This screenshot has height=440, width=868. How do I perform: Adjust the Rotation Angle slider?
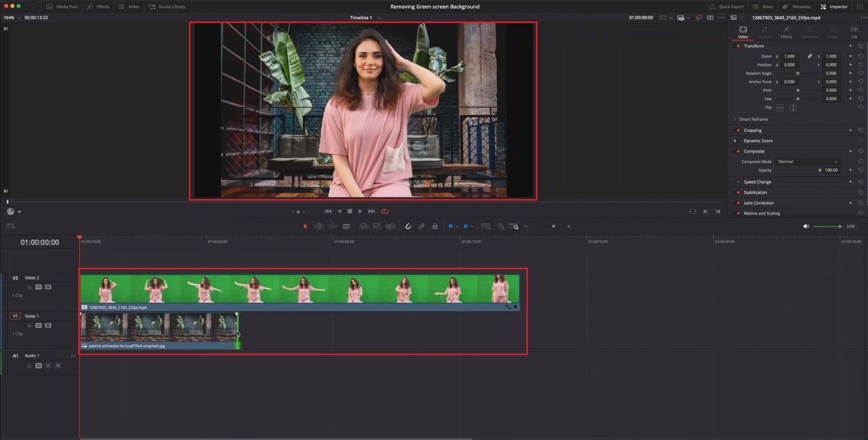[798, 74]
